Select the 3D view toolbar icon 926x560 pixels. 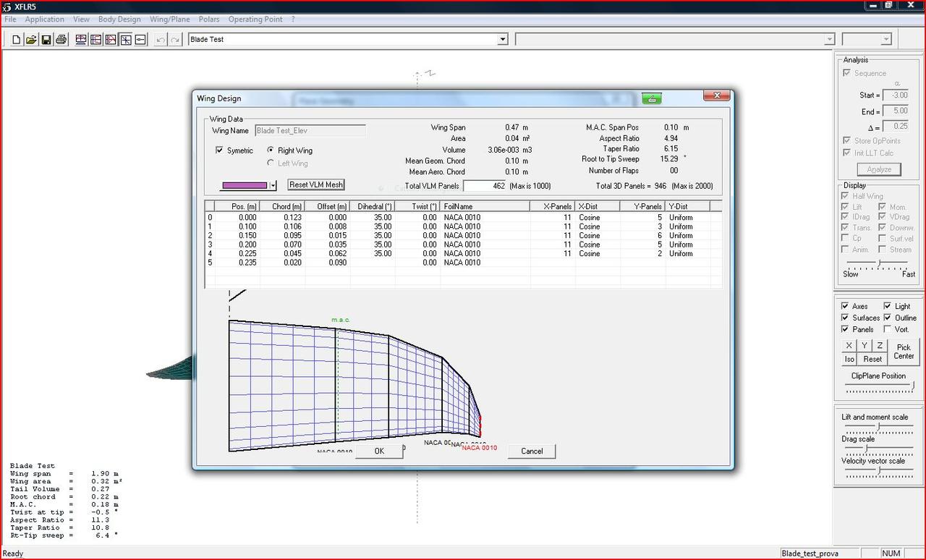[x=126, y=40]
